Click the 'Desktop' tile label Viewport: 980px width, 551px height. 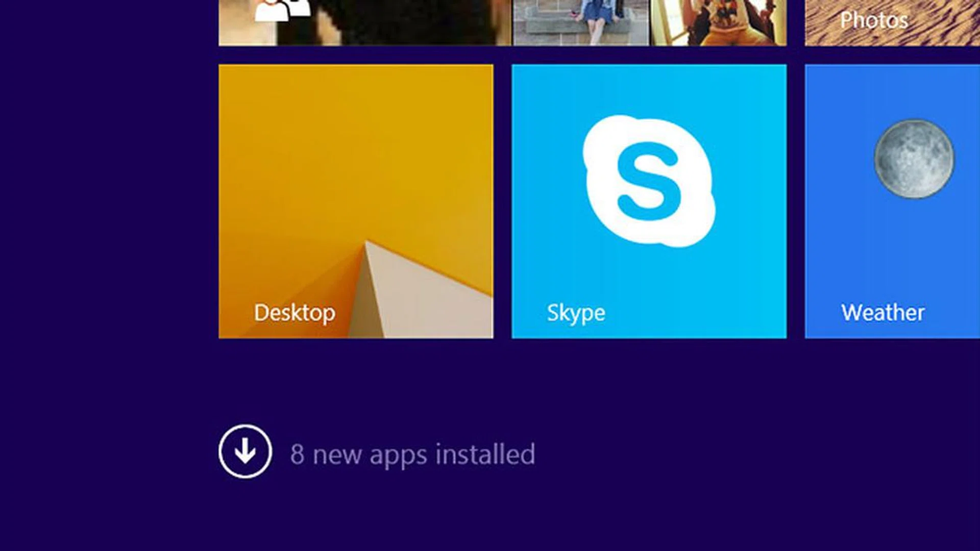[295, 313]
